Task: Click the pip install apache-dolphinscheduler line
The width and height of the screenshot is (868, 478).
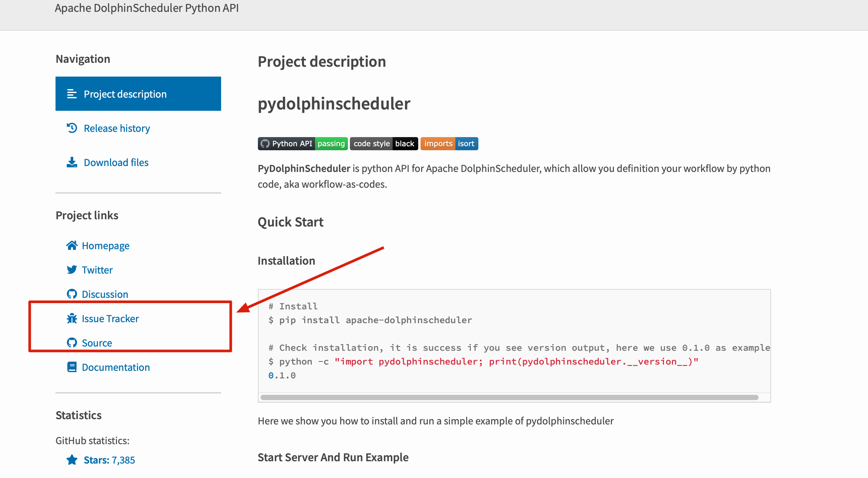Action: 370,320
